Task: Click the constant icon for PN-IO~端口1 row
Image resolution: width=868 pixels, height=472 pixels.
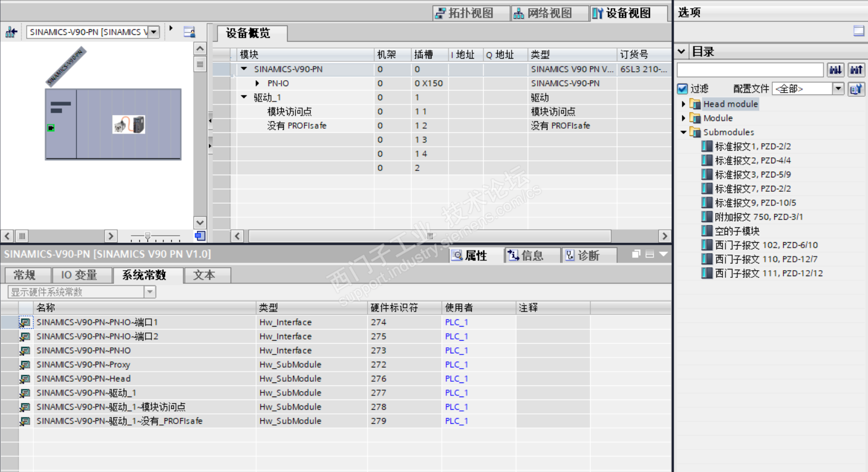Action: [x=25, y=322]
